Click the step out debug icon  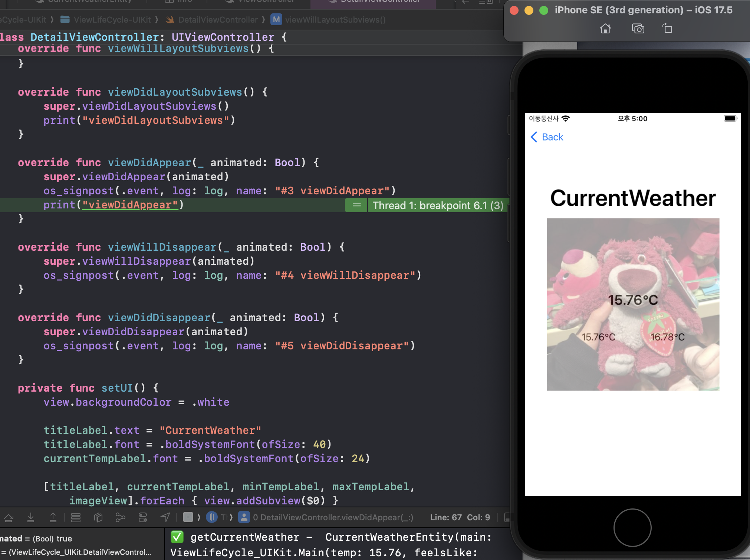53,517
